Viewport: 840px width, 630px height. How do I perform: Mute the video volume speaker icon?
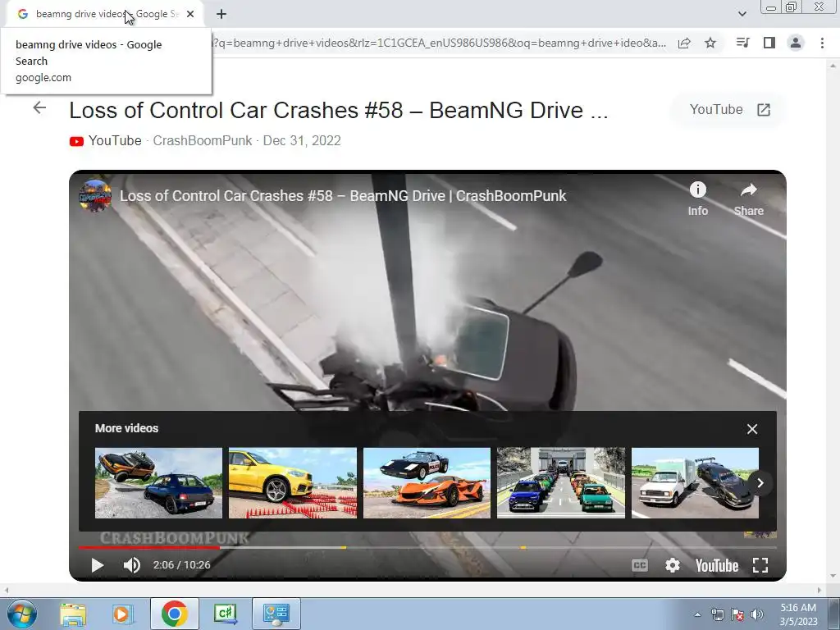point(132,565)
